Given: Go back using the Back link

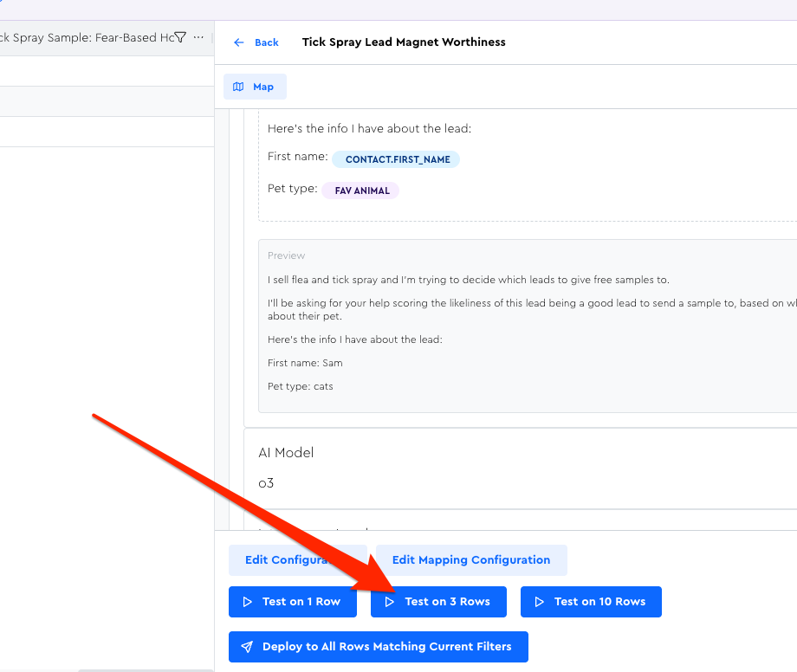Looking at the screenshot, I should click(266, 42).
